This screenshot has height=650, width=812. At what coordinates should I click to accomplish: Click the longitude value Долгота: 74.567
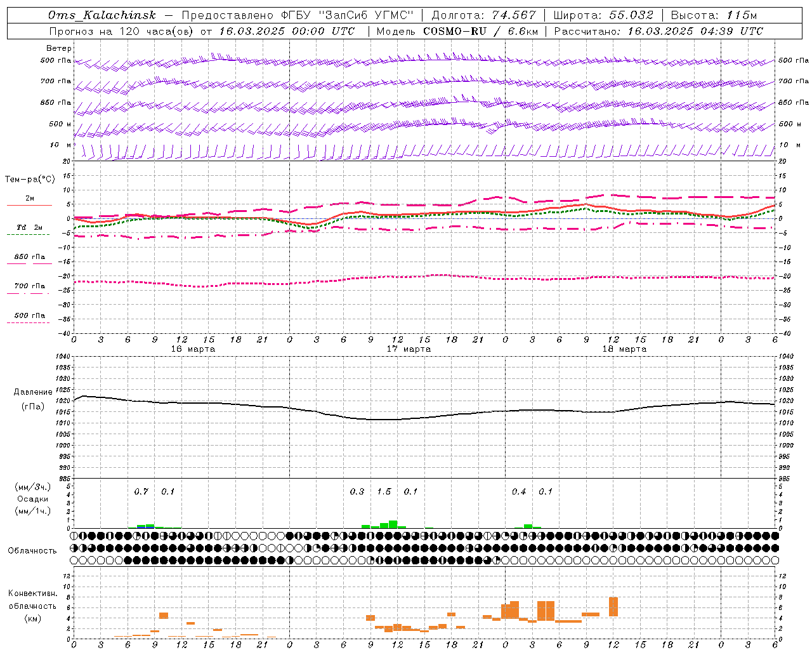coord(484,15)
